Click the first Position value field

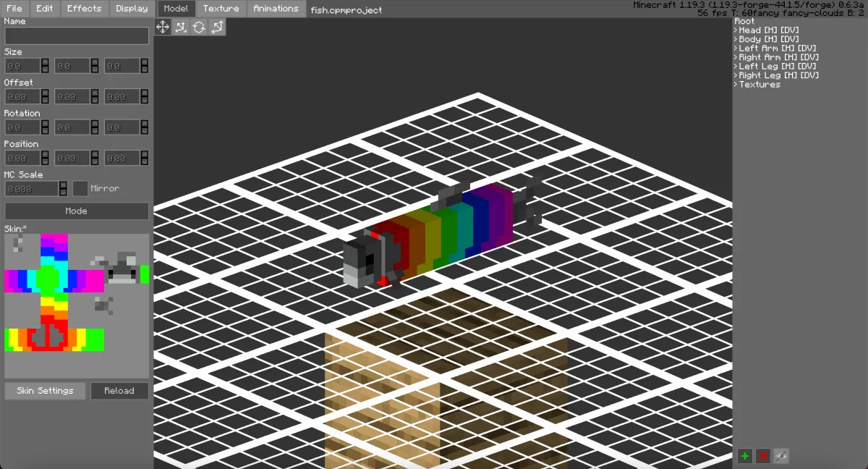[22, 158]
